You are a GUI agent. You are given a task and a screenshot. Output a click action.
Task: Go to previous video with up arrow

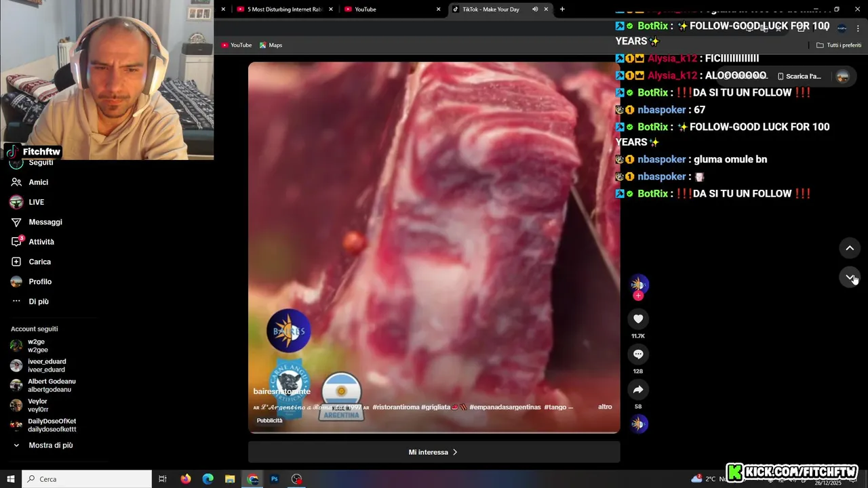click(850, 248)
